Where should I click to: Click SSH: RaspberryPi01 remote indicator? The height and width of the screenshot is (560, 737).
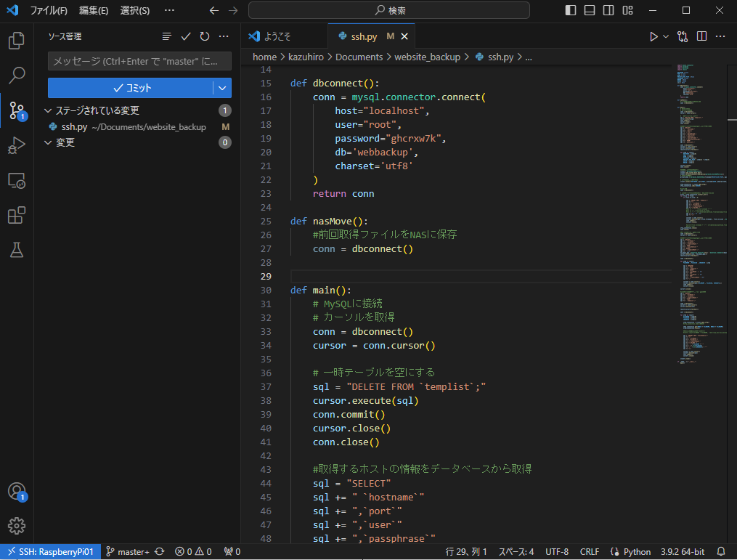click(49, 552)
